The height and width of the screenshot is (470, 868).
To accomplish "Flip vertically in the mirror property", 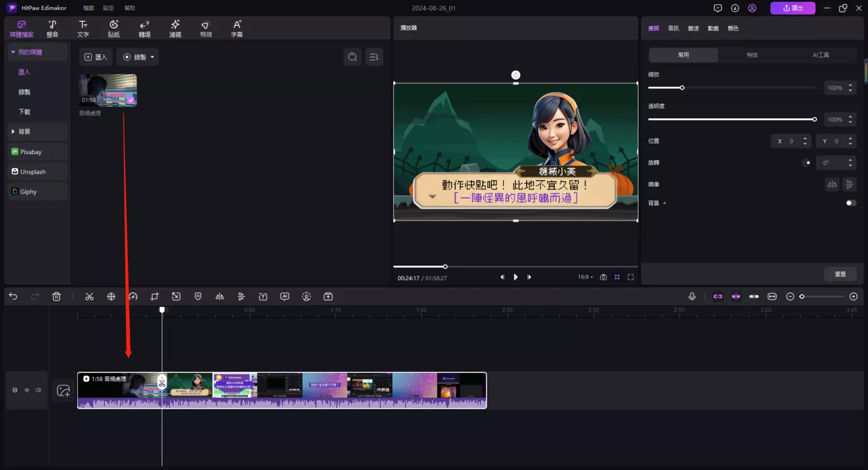I will pos(849,184).
